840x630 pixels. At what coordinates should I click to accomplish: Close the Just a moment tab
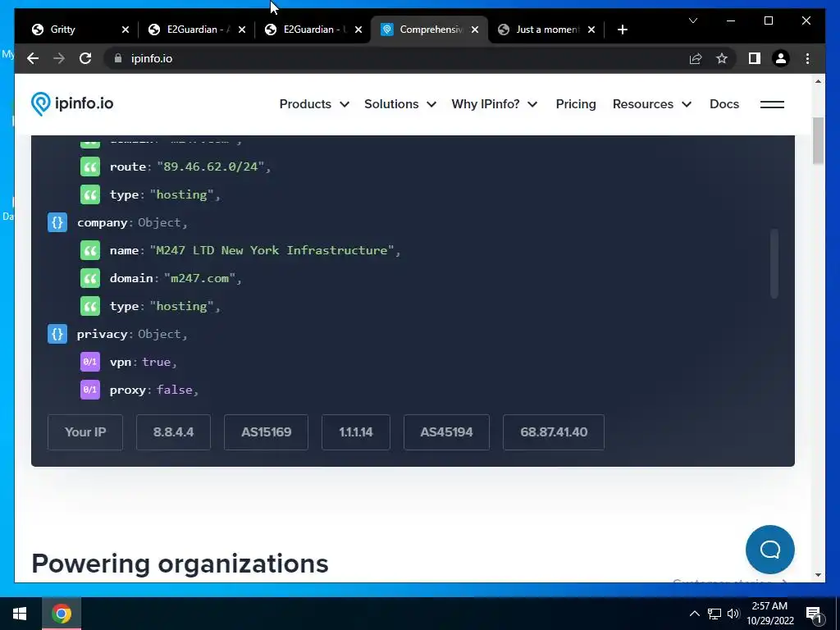tap(591, 30)
